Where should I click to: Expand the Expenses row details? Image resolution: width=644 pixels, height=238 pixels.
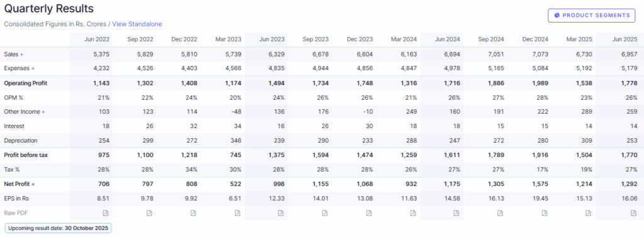click(x=33, y=68)
